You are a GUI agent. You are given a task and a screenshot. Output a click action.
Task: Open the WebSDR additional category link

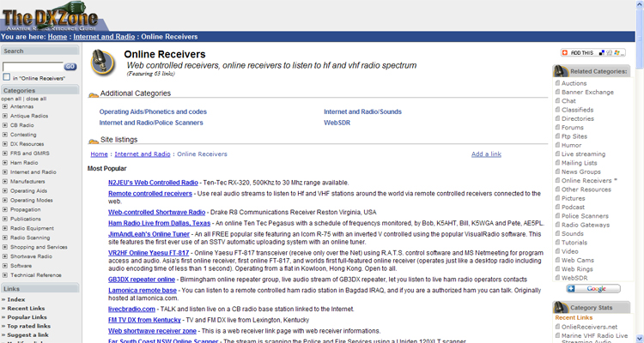click(x=337, y=123)
